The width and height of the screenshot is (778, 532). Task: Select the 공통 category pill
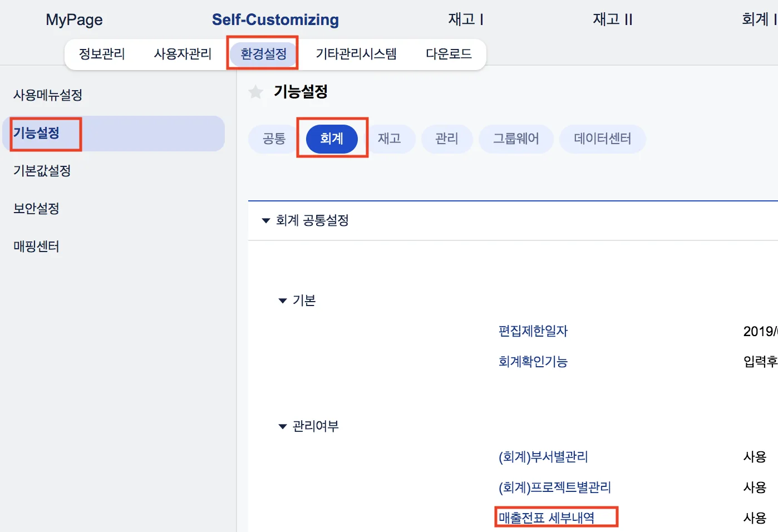coord(274,139)
